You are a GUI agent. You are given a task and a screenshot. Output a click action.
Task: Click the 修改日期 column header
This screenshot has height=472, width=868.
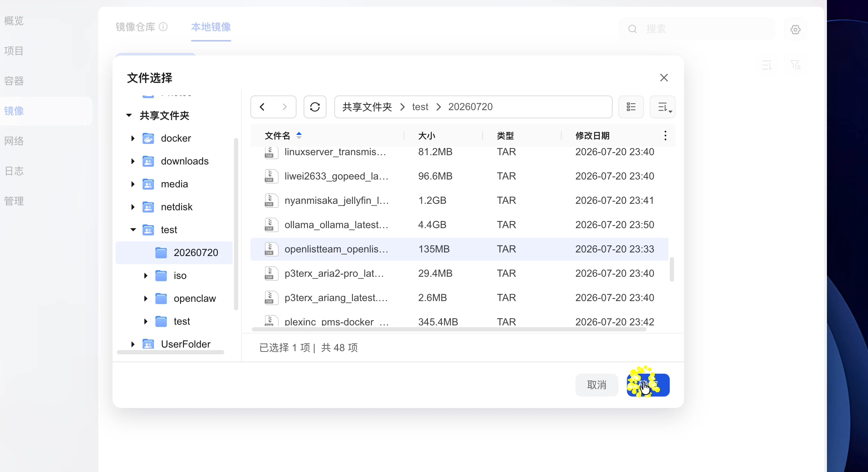593,136
